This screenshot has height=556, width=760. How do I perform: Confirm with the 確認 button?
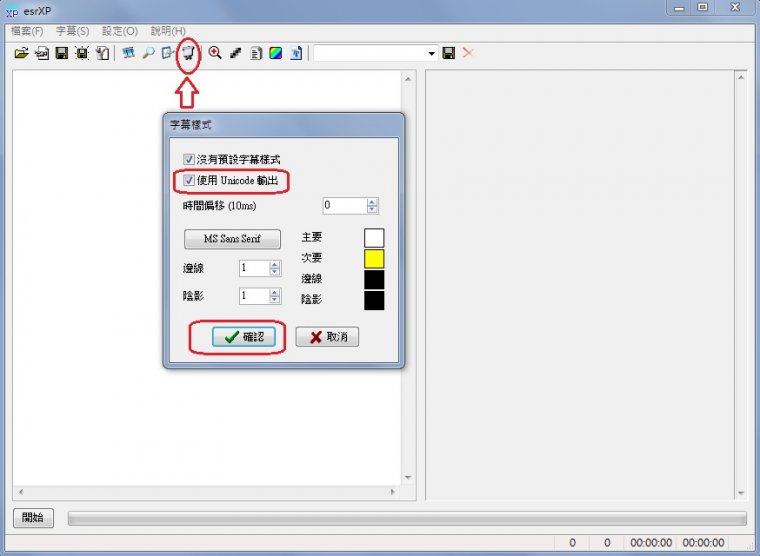pos(244,337)
